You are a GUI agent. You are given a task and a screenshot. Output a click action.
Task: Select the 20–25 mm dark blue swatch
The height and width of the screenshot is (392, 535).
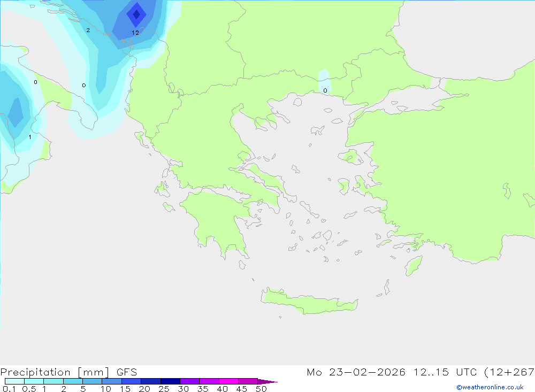point(151,381)
